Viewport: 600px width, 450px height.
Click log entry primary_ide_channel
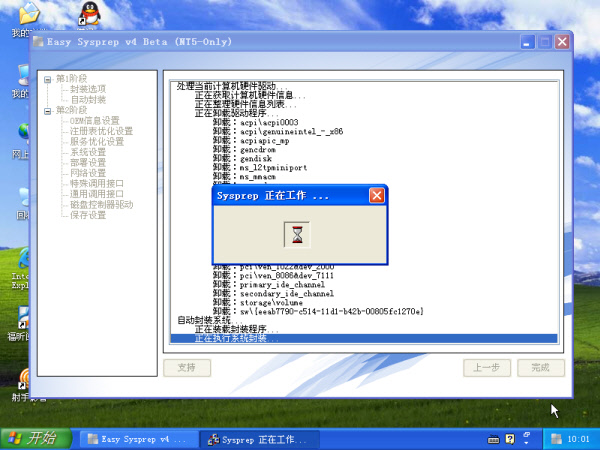[x=269, y=285]
